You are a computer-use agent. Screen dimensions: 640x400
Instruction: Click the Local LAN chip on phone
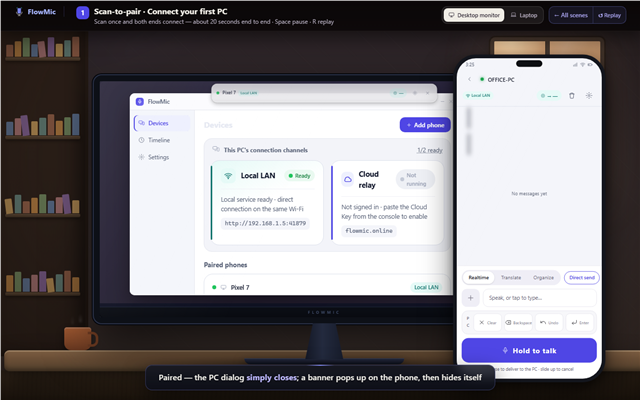pyautogui.click(x=478, y=96)
